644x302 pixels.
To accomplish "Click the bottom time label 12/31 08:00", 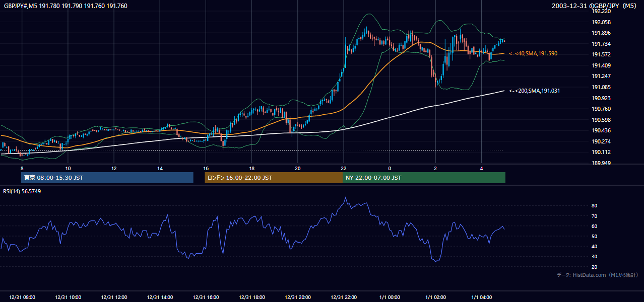I will click(22, 297).
